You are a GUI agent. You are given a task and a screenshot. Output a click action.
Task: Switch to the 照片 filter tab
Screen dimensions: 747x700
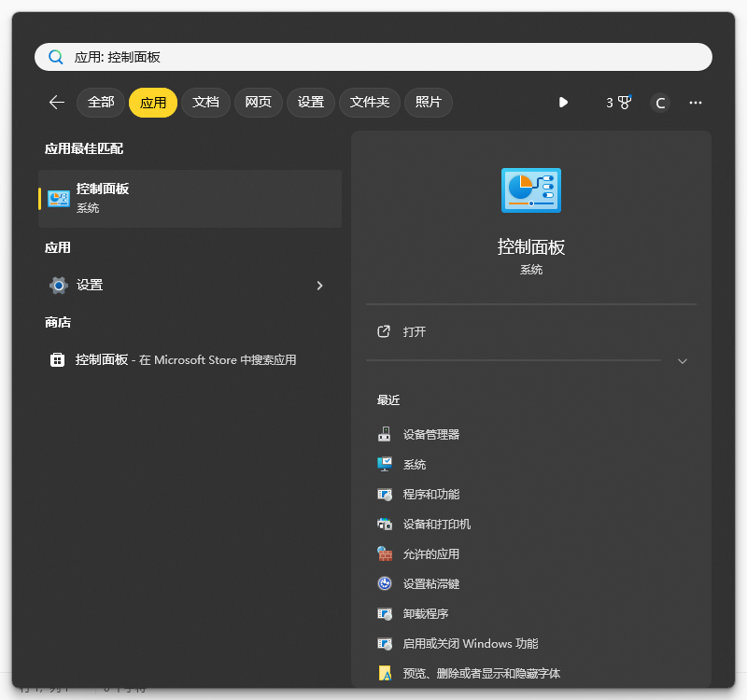coord(429,103)
